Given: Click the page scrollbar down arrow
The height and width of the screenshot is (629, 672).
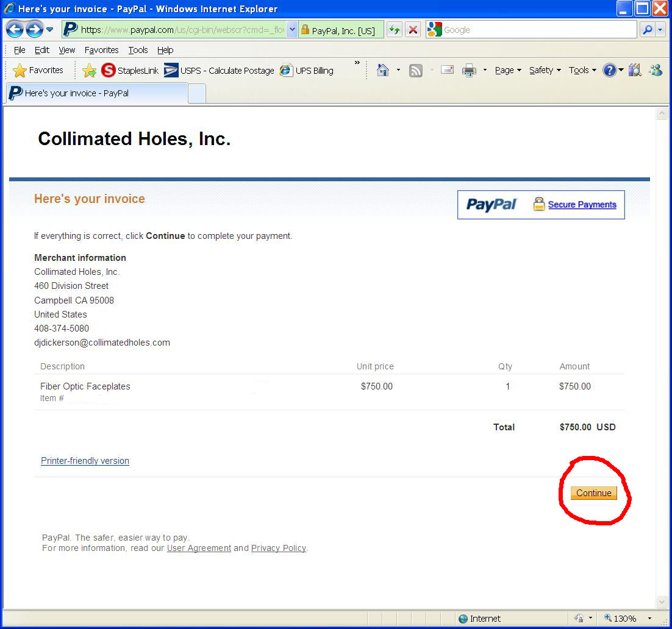Looking at the screenshot, I should click(x=662, y=602).
